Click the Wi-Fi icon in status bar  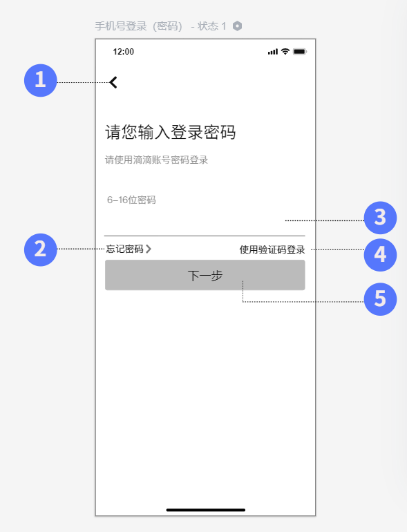tap(285, 52)
